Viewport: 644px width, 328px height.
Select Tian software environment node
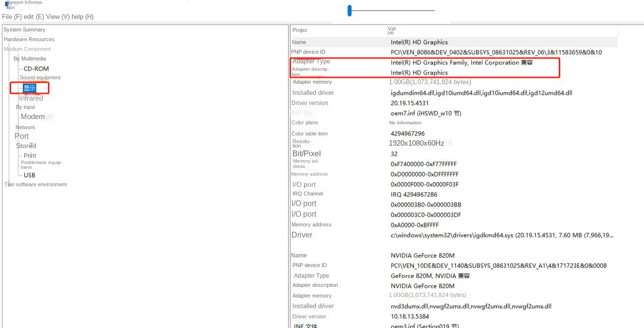pyautogui.click(x=36, y=184)
